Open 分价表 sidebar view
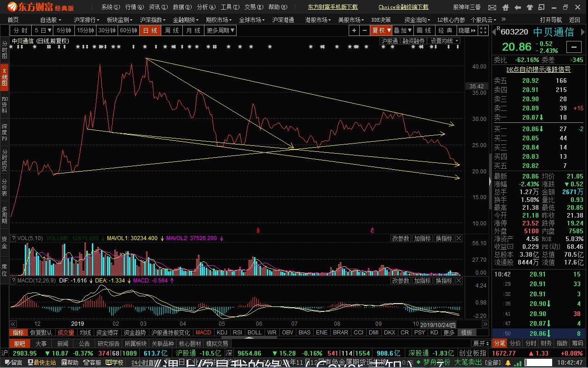Screen dimensions: 588x368 (x=4, y=188)
